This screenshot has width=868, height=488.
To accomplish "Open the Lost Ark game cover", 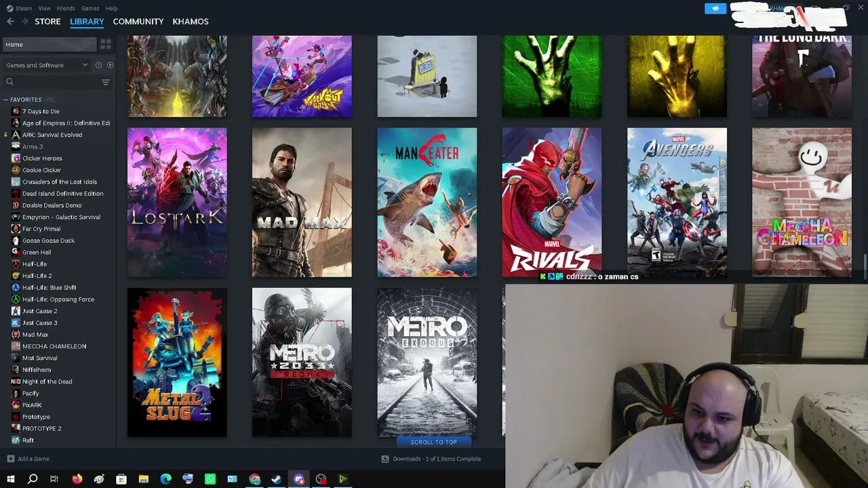I will coord(177,202).
